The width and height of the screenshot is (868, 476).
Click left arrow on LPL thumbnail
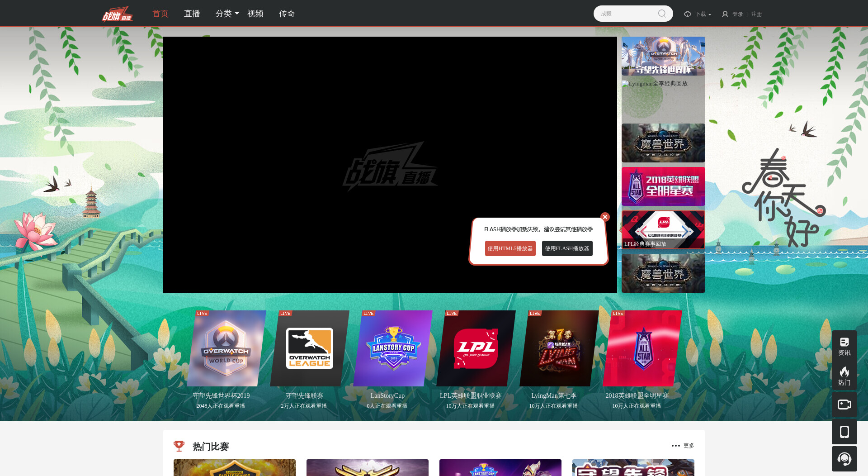[644, 232]
